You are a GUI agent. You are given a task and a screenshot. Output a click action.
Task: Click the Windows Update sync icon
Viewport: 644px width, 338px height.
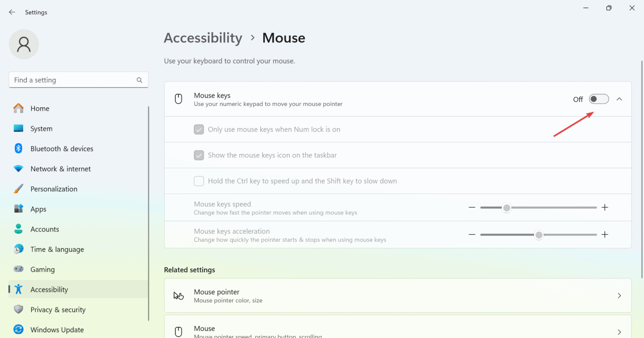[x=18, y=330]
